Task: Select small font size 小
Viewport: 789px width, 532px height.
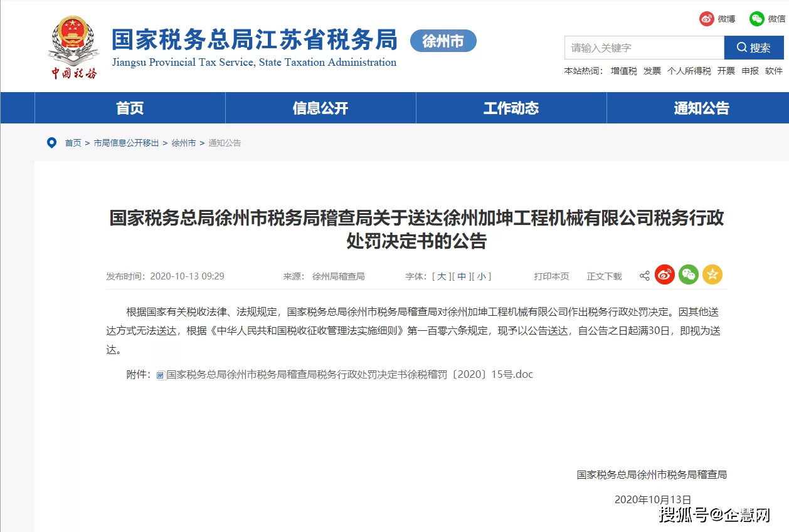Action: pyautogui.click(x=481, y=276)
